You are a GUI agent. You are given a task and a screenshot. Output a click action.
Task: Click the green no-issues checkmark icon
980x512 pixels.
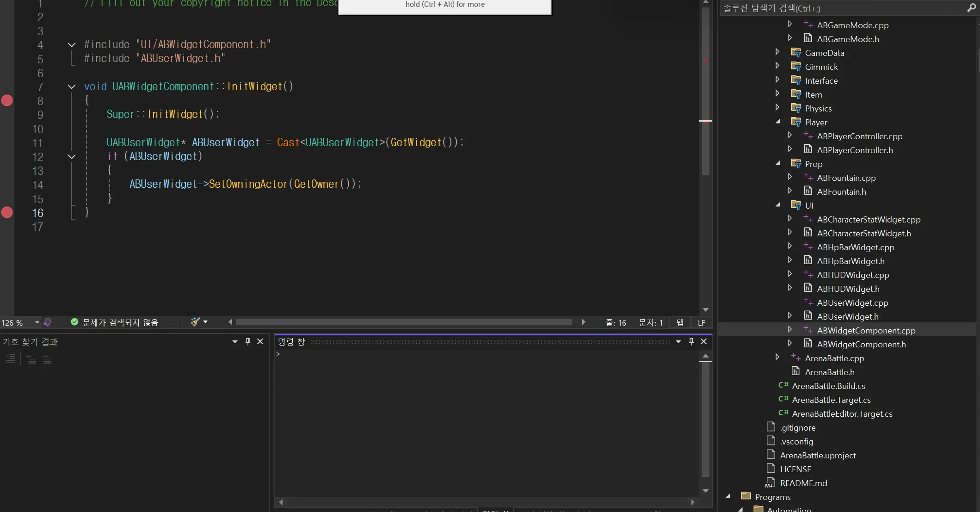click(74, 322)
